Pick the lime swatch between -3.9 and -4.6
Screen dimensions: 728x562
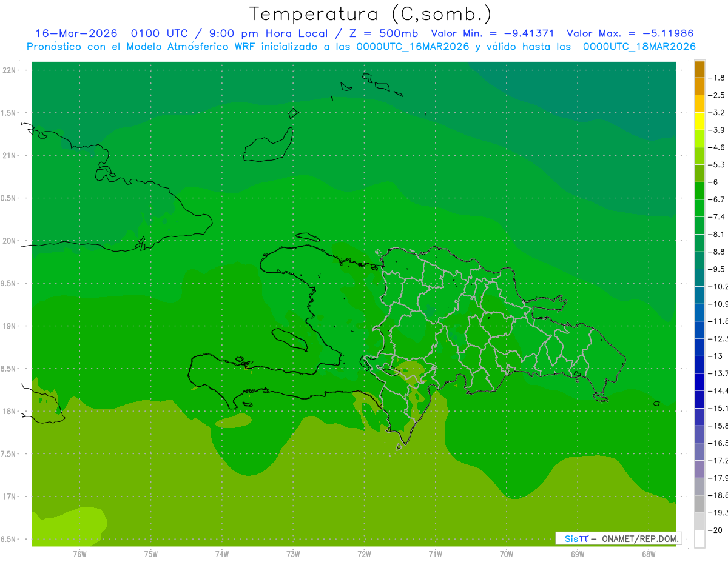pos(699,138)
